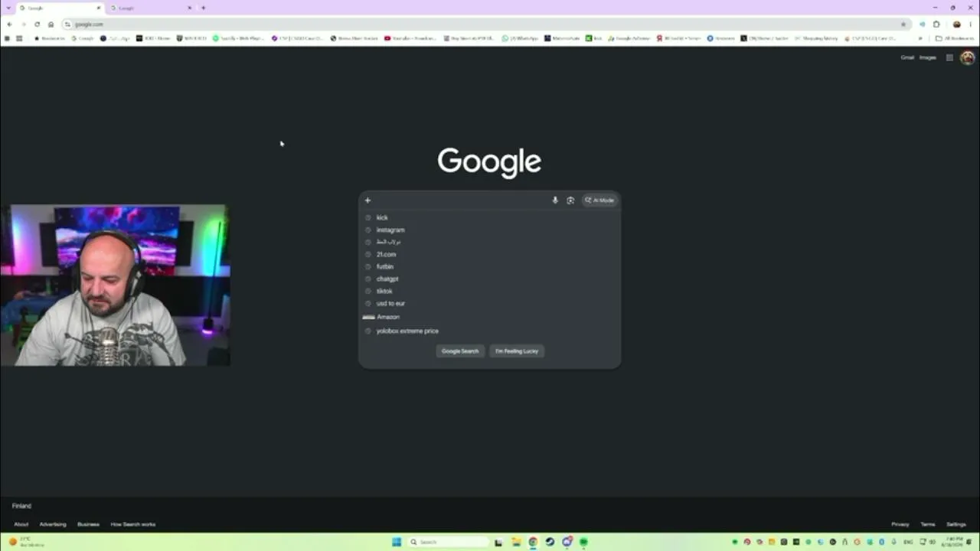Open the Windows Start menu
The height and width of the screenshot is (551, 980).
point(397,542)
